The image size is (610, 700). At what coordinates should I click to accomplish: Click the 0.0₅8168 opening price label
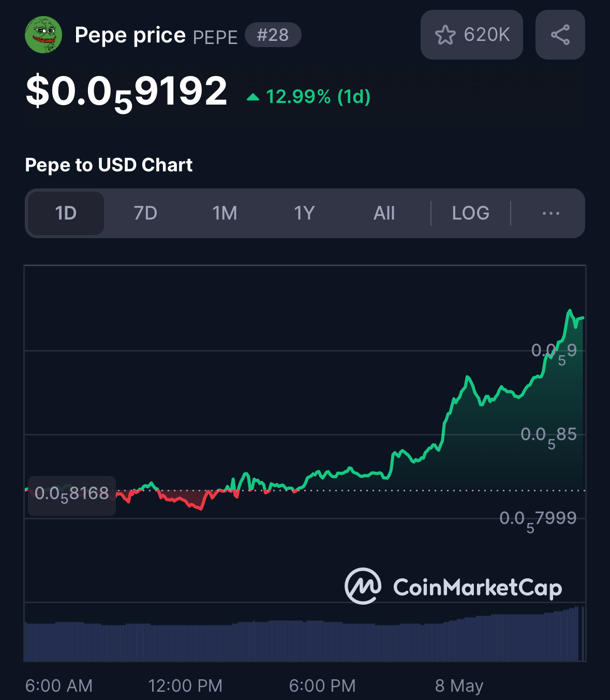(x=71, y=495)
